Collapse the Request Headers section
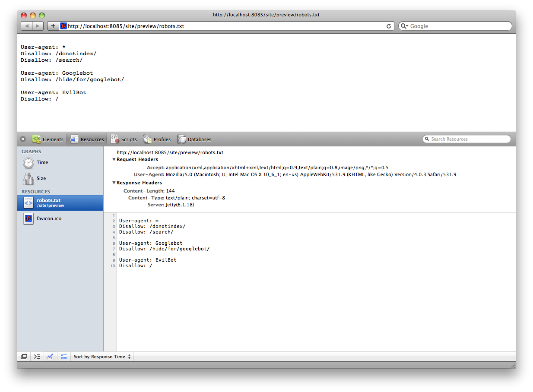 [114, 159]
